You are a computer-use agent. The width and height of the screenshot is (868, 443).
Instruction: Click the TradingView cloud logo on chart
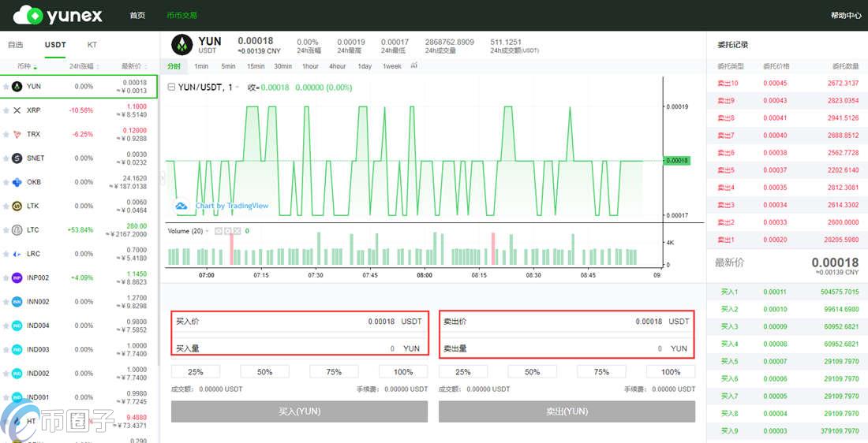(x=181, y=206)
